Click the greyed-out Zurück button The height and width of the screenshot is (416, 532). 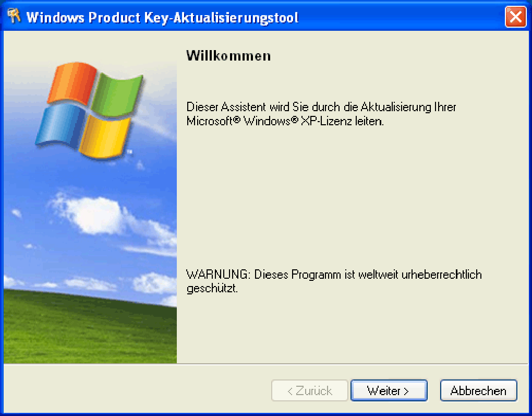(309, 390)
